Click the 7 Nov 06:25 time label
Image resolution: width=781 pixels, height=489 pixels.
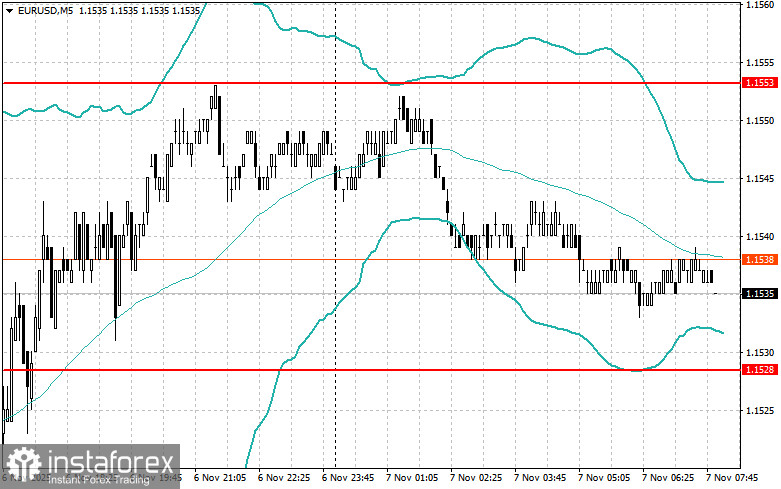(x=668, y=478)
